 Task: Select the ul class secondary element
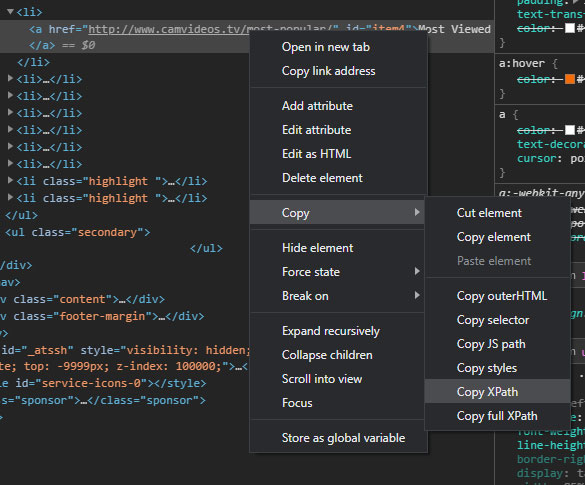point(78,232)
